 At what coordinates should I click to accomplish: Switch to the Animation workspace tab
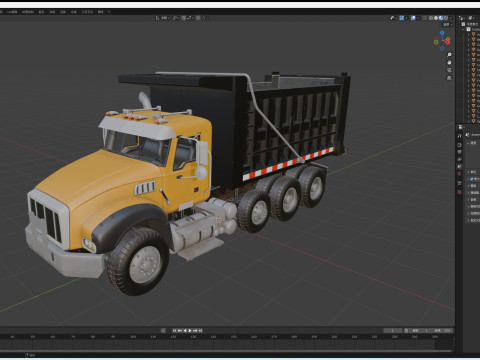[x=52, y=12]
